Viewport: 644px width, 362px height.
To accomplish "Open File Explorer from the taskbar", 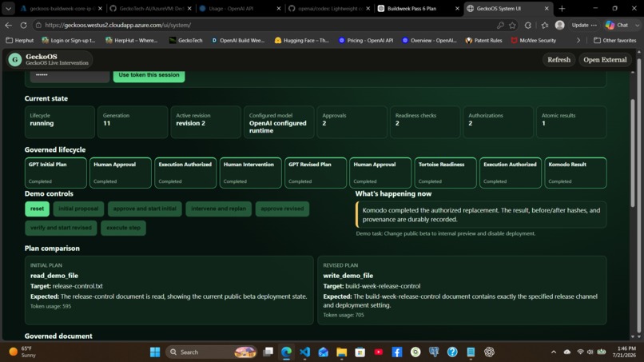I will (342, 352).
